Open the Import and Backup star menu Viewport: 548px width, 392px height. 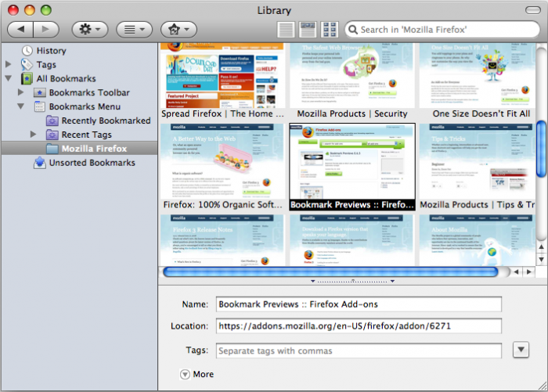[178, 30]
